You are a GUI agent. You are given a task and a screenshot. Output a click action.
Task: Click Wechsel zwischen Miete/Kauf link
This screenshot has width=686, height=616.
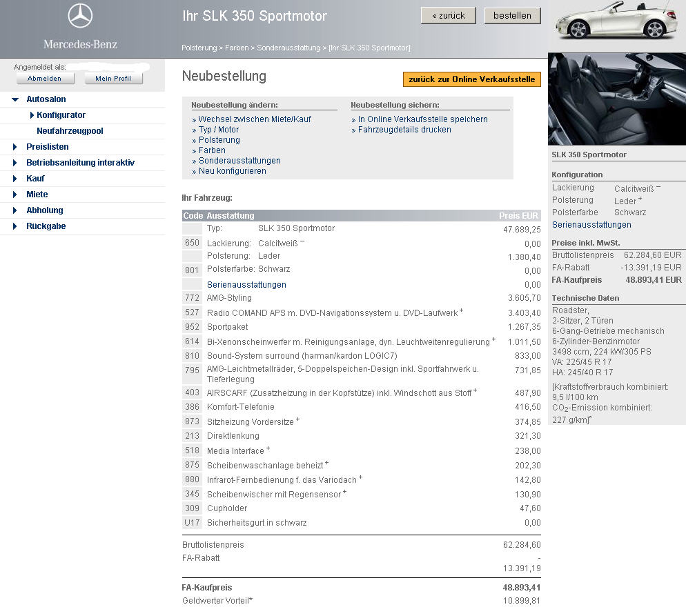(255, 119)
